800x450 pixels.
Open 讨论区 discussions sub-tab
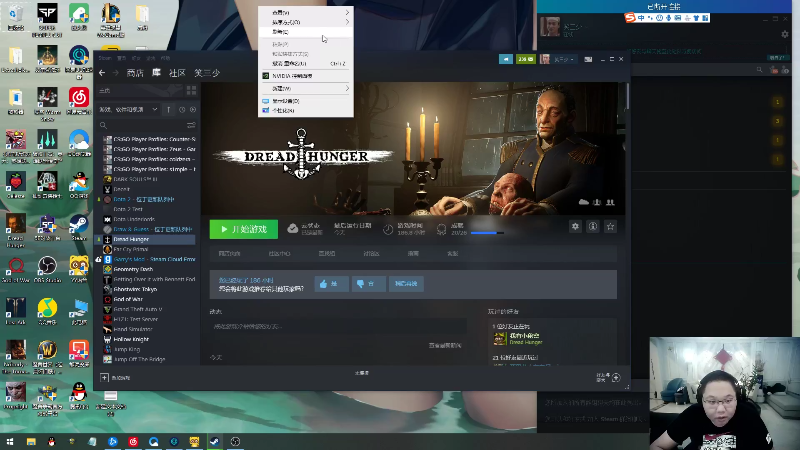coord(371,254)
